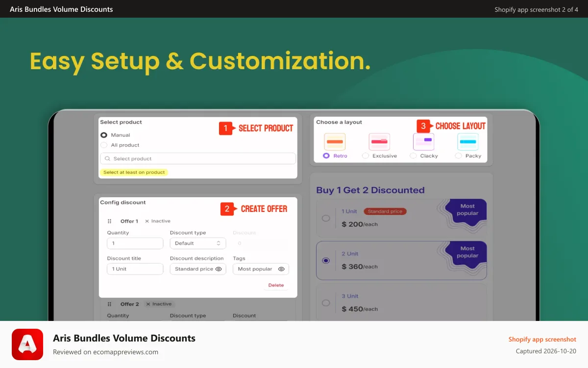This screenshot has width=588, height=368.
Task: Click the $ 200/each price text
Action: tap(360, 224)
